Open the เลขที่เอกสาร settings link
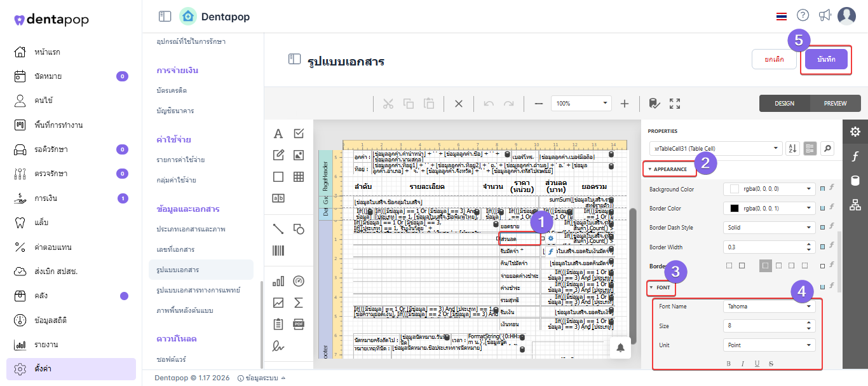Image resolution: width=868 pixels, height=386 pixels. (x=175, y=249)
